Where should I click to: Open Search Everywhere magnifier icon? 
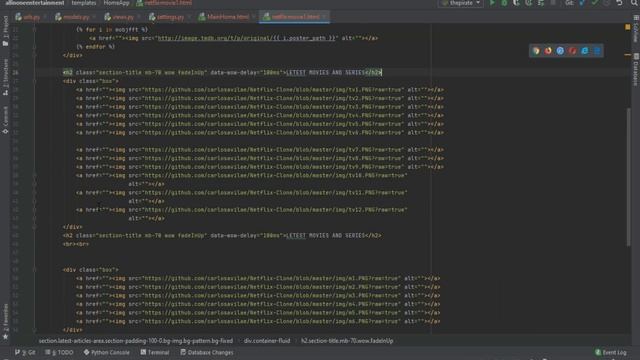coord(634,3)
